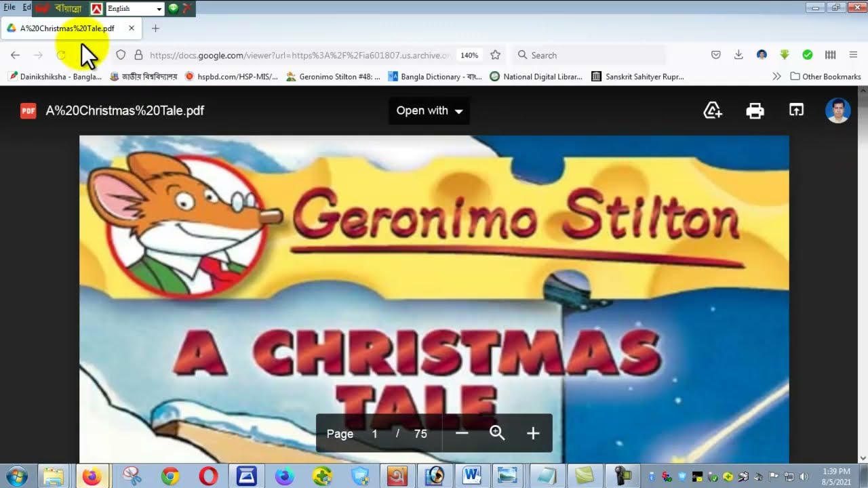The width and height of the screenshot is (868, 488).
Task: Open the hspbd.com/HSP-MIS bookmark
Action: click(231, 77)
